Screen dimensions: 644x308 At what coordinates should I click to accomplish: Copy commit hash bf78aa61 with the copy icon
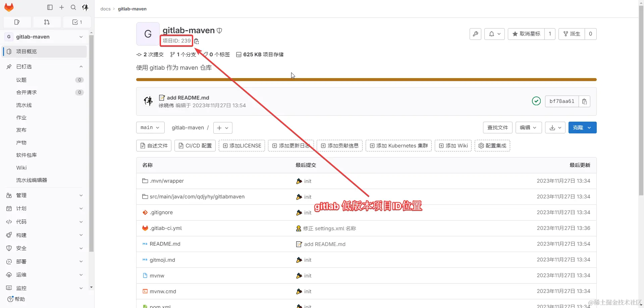pyautogui.click(x=585, y=101)
